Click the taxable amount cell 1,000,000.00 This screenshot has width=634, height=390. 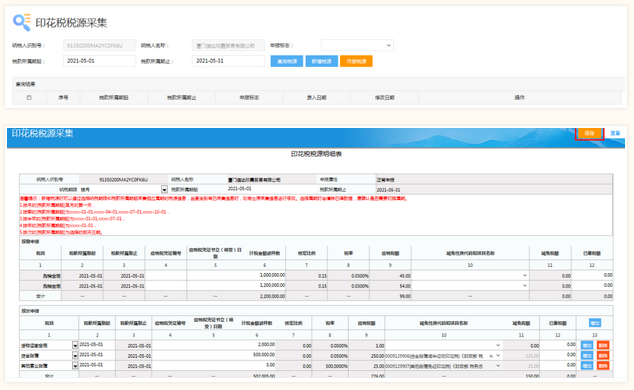(x=236, y=275)
